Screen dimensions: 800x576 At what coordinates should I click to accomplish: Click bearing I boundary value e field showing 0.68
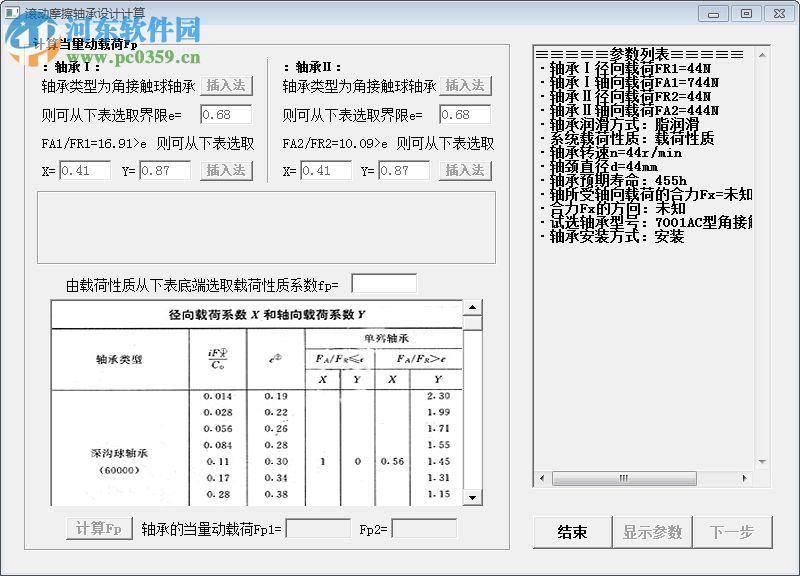tap(227, 114)
